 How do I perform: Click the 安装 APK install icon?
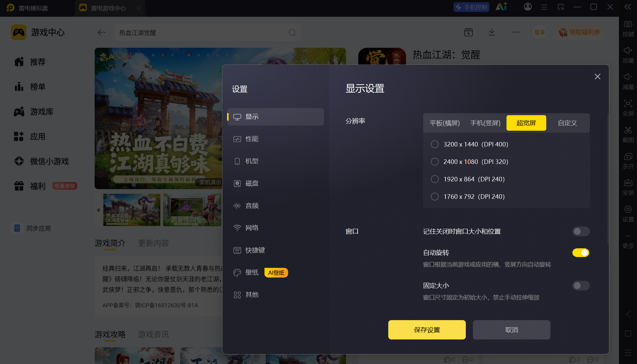(x=628, y=183)
